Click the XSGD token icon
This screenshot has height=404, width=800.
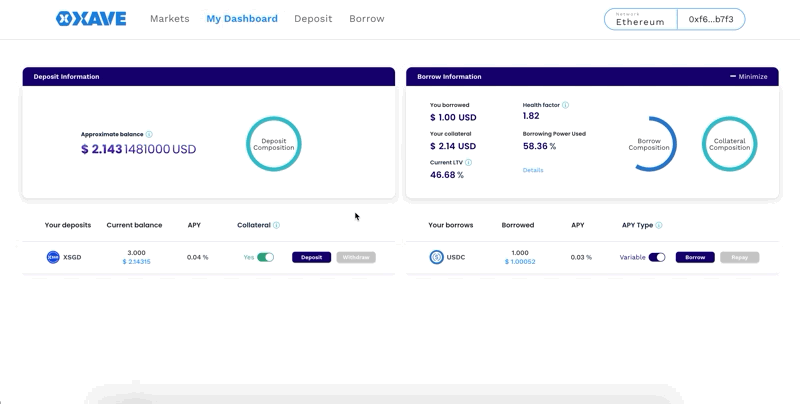[x=53, y=257]
